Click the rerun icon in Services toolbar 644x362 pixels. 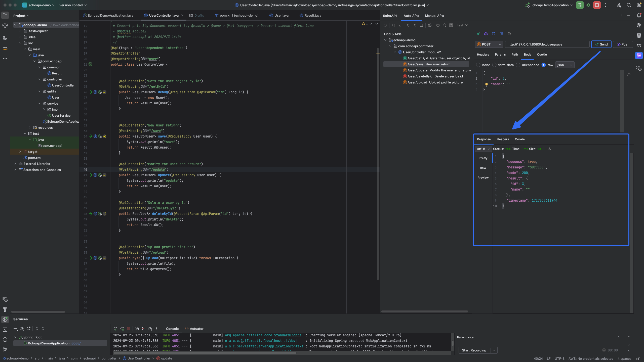(115, 329)
